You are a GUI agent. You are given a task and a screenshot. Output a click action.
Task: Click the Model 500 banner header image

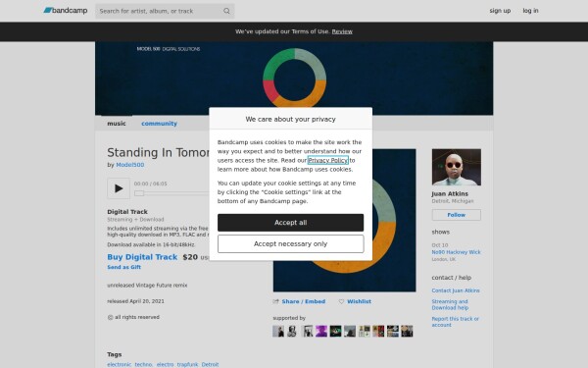tap(294, 79)
